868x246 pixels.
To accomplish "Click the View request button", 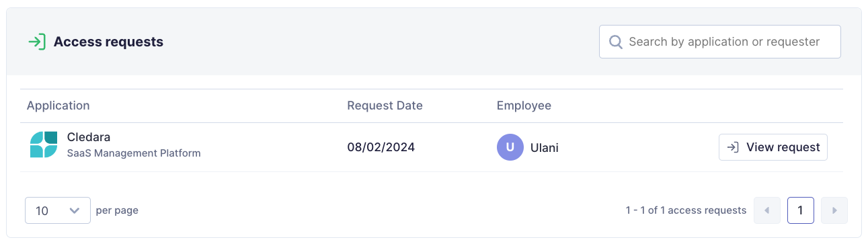I will click(773, 147).
